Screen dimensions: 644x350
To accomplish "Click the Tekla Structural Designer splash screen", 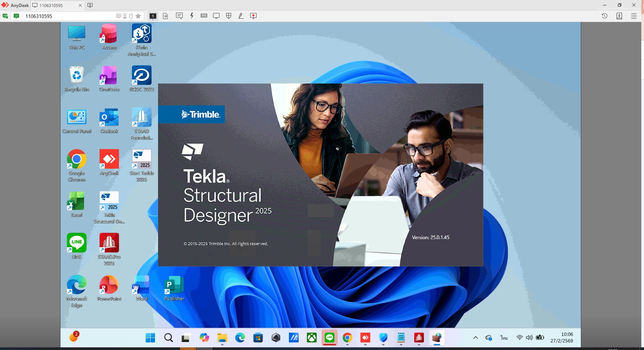I will tap(321, 175).
